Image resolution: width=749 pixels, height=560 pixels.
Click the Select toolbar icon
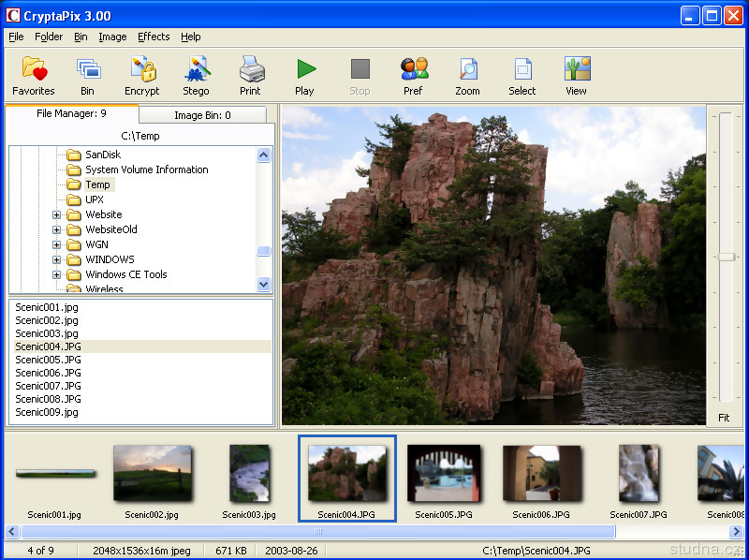pyautogui.click(x=521, y=75)
